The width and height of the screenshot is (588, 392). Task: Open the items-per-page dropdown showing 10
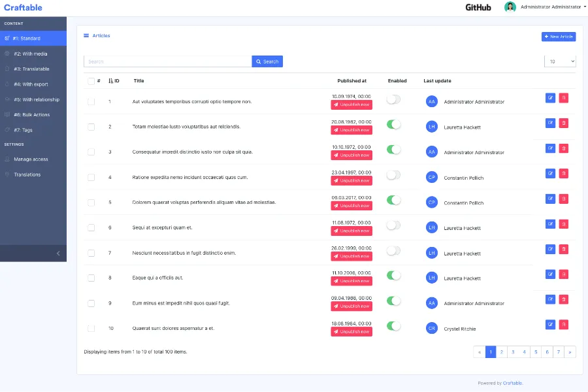560,61
